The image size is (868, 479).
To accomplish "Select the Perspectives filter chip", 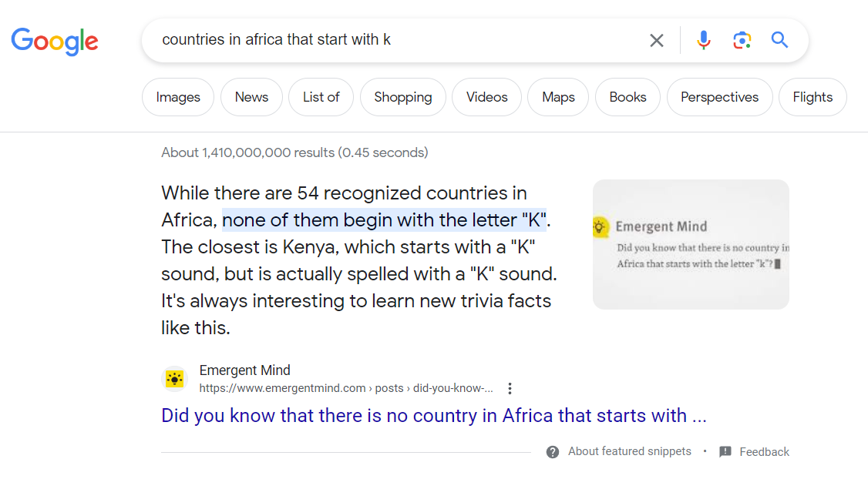I will pyautogui.click(x=719, y=97).
